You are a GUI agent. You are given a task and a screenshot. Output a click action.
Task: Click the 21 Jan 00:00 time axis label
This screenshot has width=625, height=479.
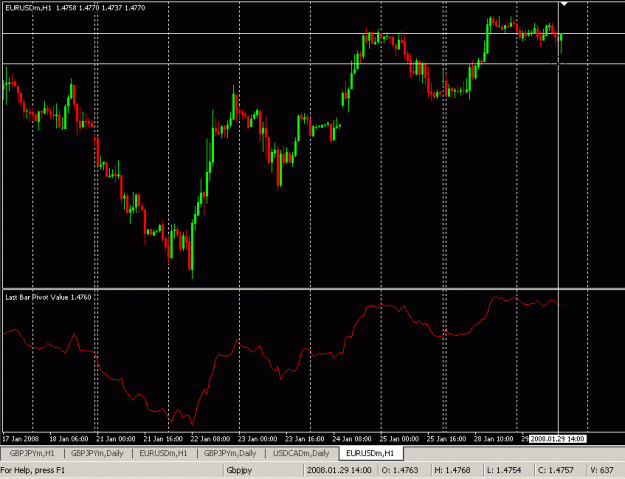[116, 439]
